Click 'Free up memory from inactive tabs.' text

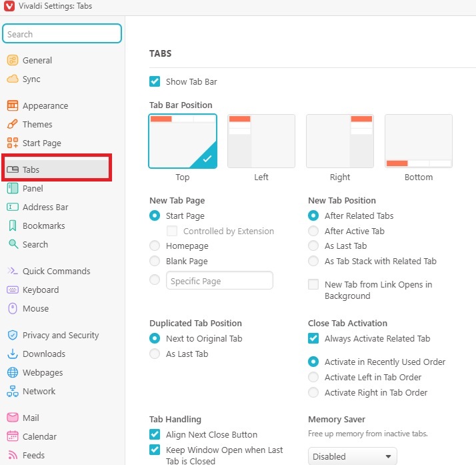[368, 434]
